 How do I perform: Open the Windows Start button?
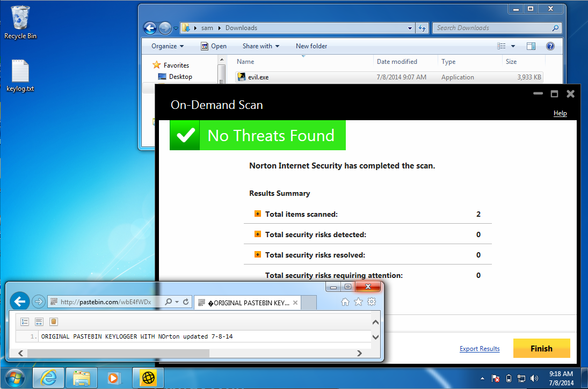(15, 378)
